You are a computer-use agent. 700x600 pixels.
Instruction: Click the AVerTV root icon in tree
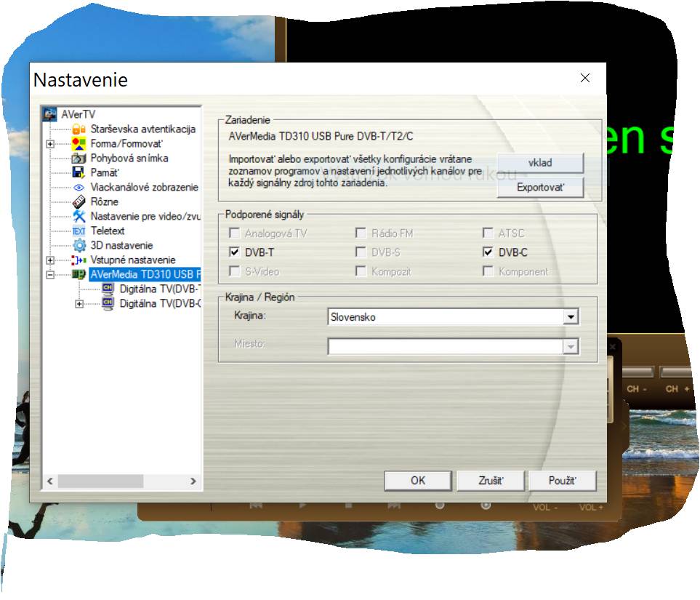click(x=50, y=114)
